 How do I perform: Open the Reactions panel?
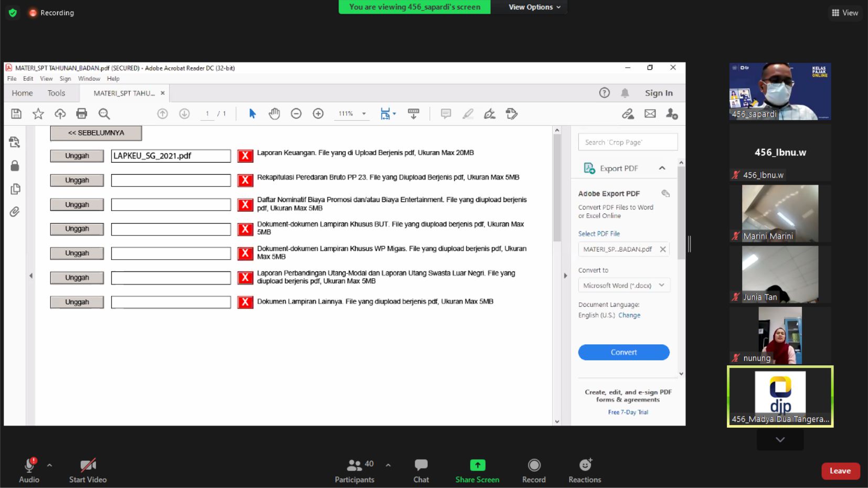585,465
